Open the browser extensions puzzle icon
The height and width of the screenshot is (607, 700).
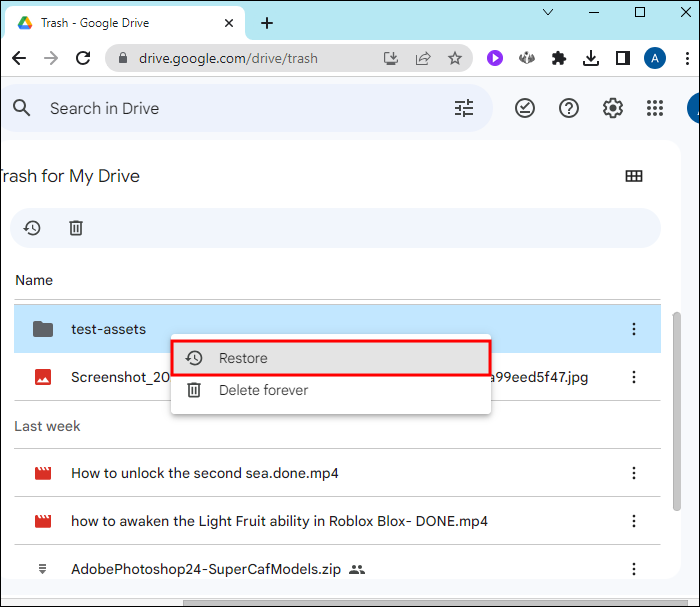tap(559, 58)
